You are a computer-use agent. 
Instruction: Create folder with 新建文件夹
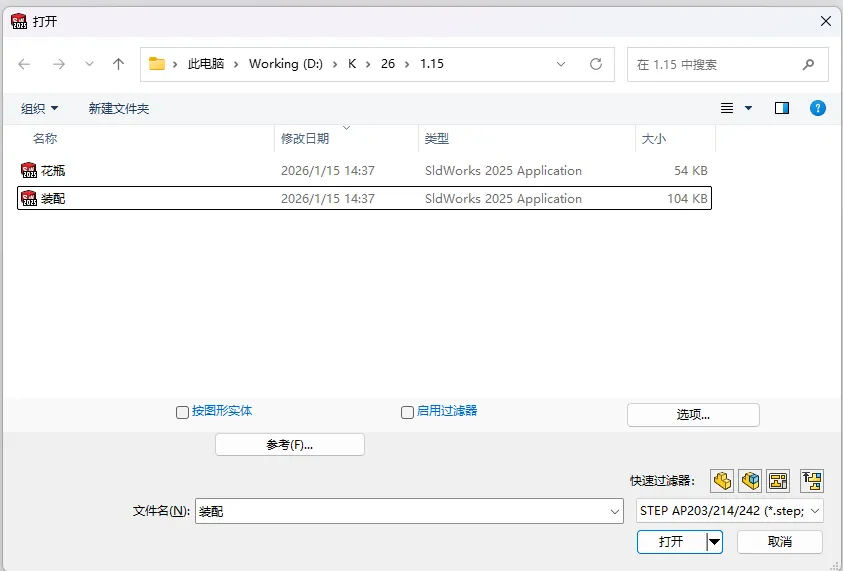tap(119, 109)
